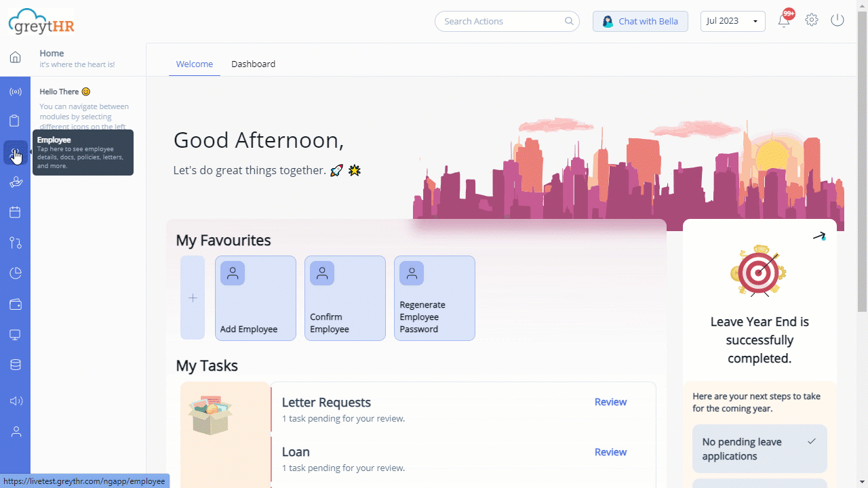Viewport: 868px width, 488px height.
Task: Open the Employee module in sidebar
Action: pos(15,152)
